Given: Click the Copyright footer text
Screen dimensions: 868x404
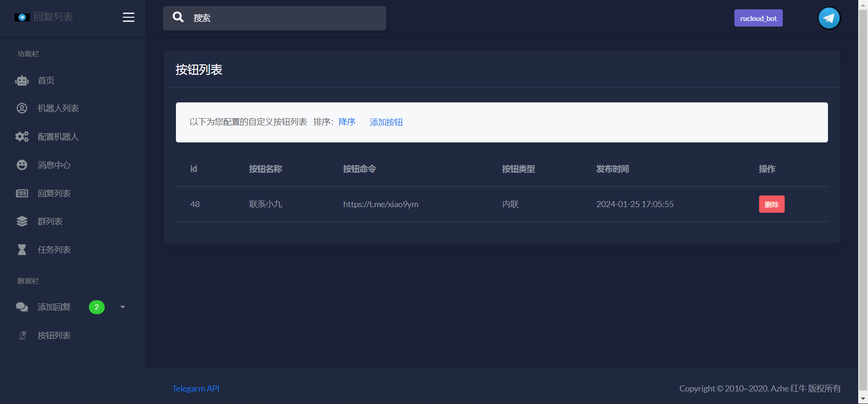Looking at the screenshot, I should pyautogui.click(x=760, y=389).
